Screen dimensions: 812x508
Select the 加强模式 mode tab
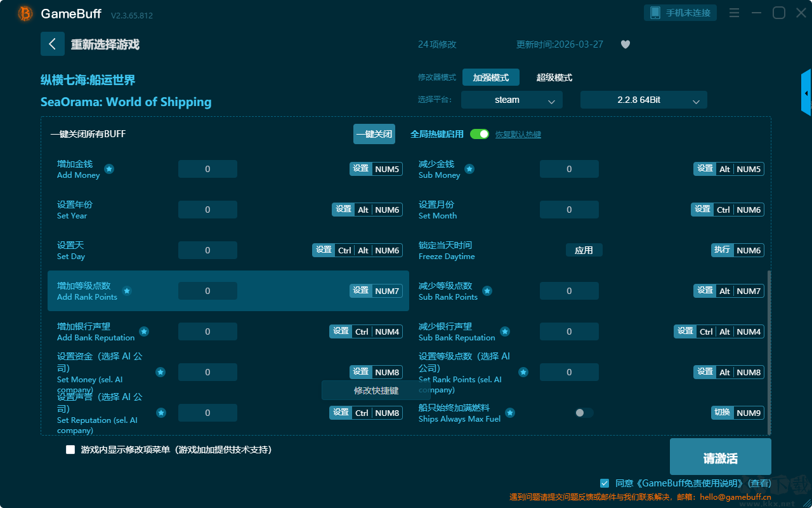[x=491, y=77]
